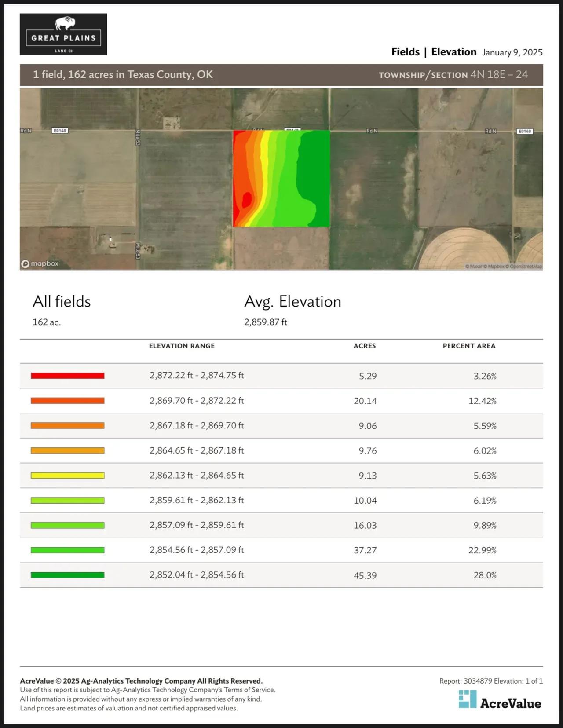Image resolution: width=563 pixels, height=728 pixels.
Task: Click range 2,864.65 ft - 2,867.18 ft
Action: tap(197, 450)
